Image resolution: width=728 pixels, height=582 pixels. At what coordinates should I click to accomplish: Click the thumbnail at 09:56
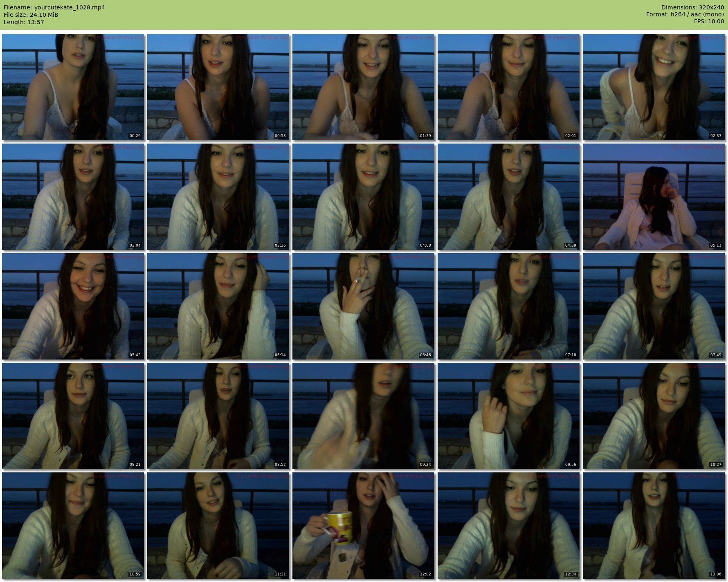508,416
